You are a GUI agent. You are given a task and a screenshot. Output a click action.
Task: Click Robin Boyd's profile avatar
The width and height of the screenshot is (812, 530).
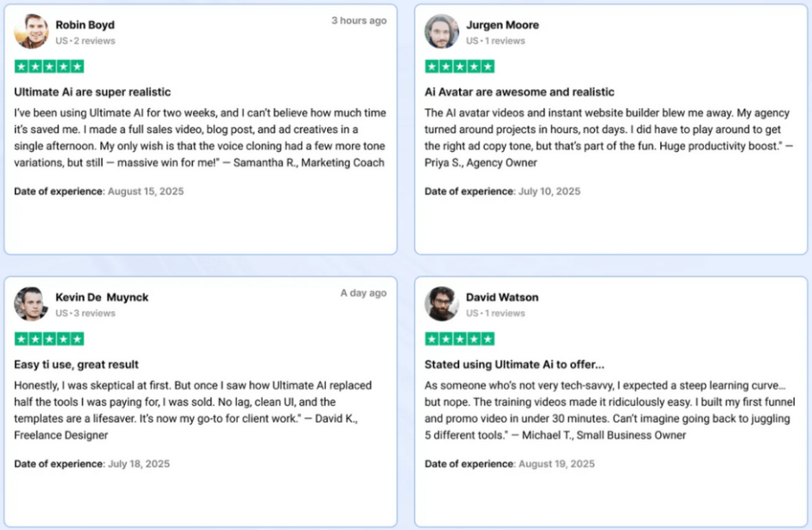pyautogui.click(x=31, y=31)
